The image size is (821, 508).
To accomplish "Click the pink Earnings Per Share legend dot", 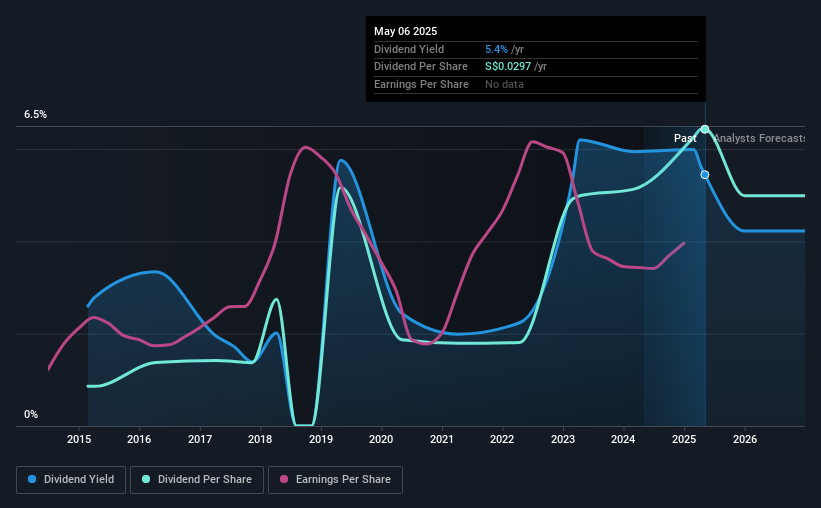I will 284,479.
